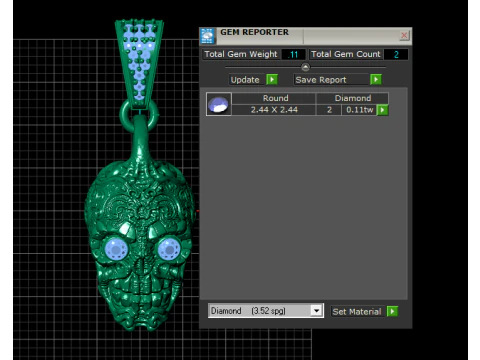Click the Round column header
Screen dimensions: 480x360
point(274,98)
